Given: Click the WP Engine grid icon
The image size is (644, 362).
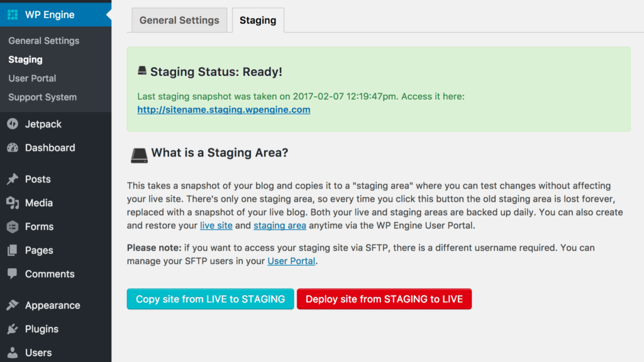Looking at the screenshot, I should (13, 15).
